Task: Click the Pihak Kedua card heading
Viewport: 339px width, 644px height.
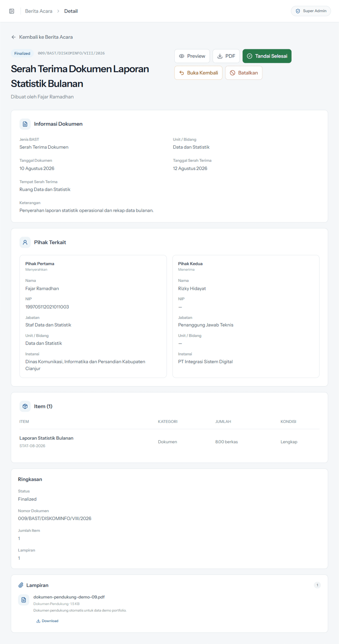Action: [190, 264]
